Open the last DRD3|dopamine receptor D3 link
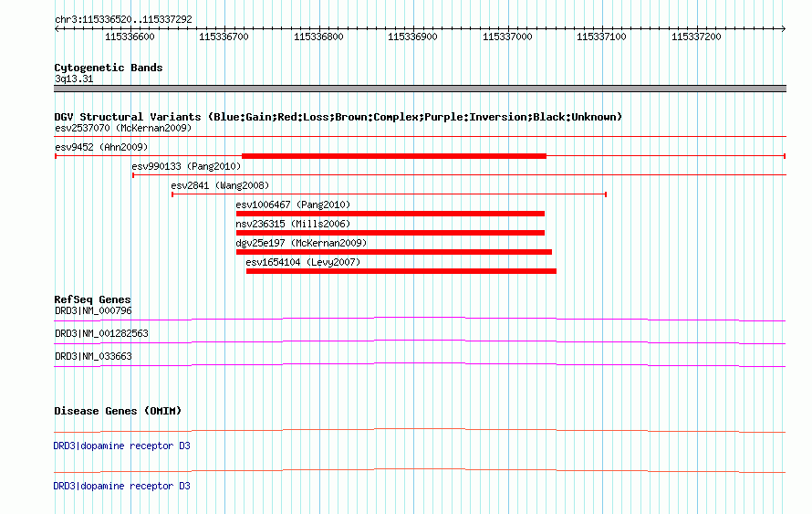Screen dimensions: 812x514 point(121,486)
